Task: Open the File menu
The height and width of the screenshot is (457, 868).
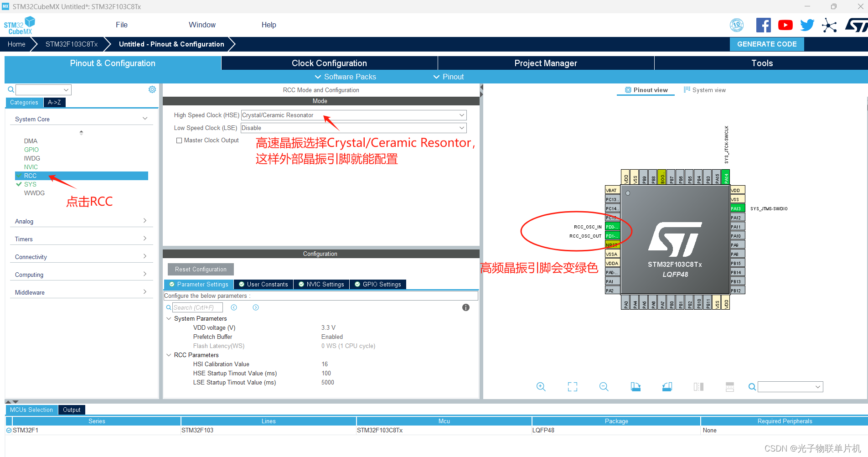Action: coord(122,25)
